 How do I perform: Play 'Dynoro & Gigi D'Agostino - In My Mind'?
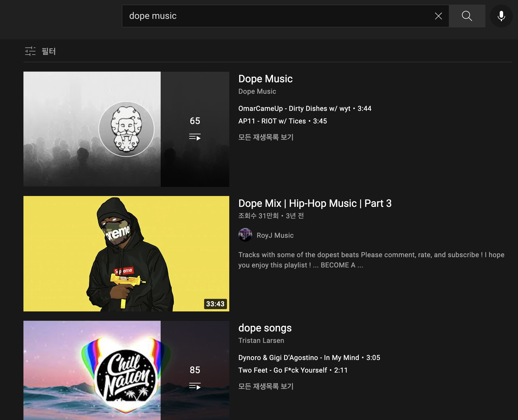pos(309,358)
